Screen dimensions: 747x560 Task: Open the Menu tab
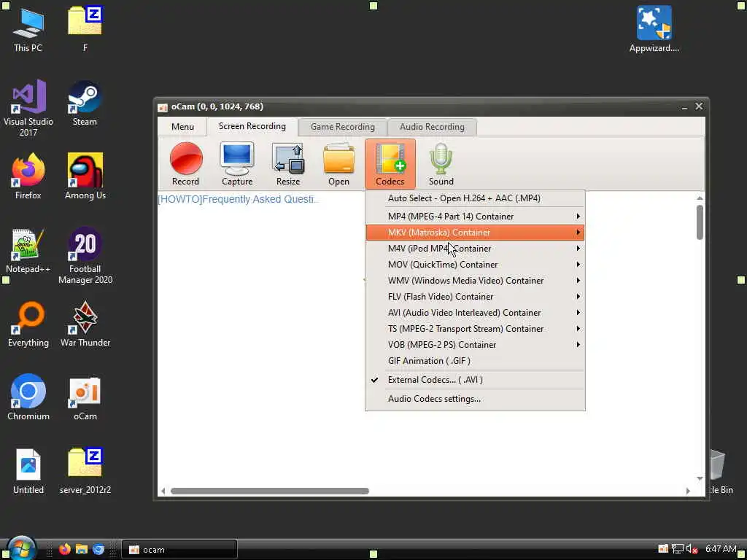182,127
